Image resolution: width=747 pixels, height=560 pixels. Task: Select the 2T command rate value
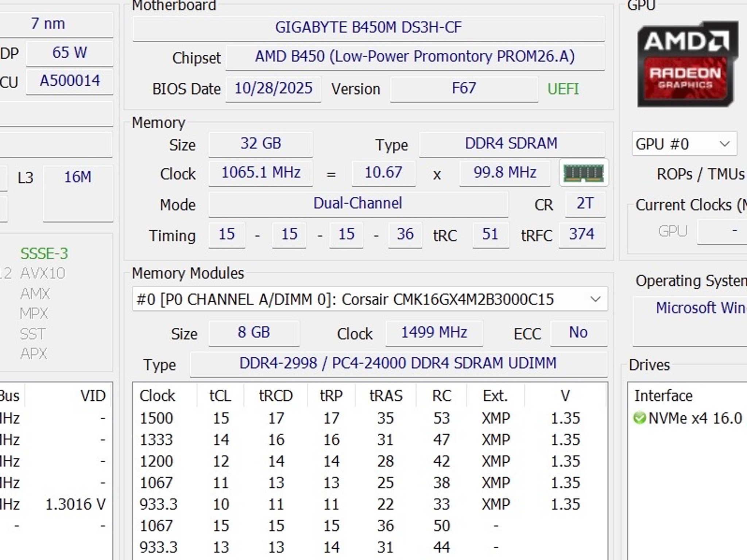(x=585, y=204)
